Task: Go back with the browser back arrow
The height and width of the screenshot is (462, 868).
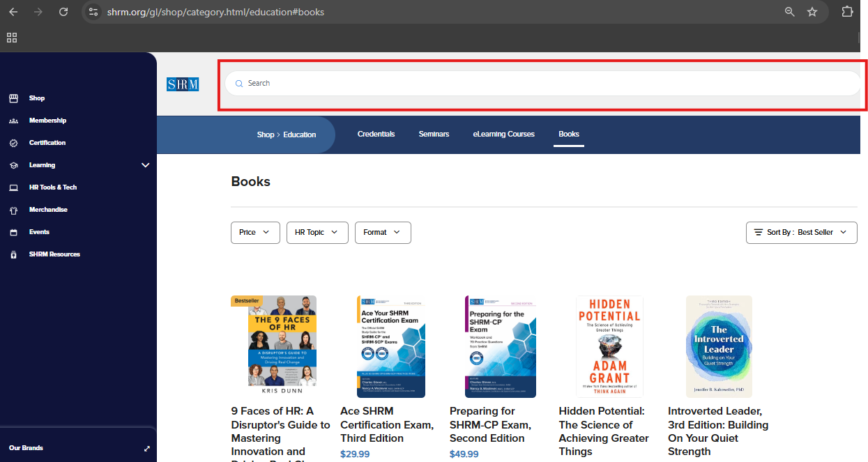Action: click(13, 12)
